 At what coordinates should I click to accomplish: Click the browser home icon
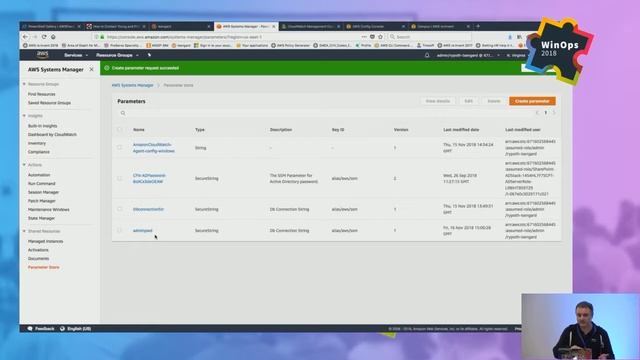pos(53,37)
